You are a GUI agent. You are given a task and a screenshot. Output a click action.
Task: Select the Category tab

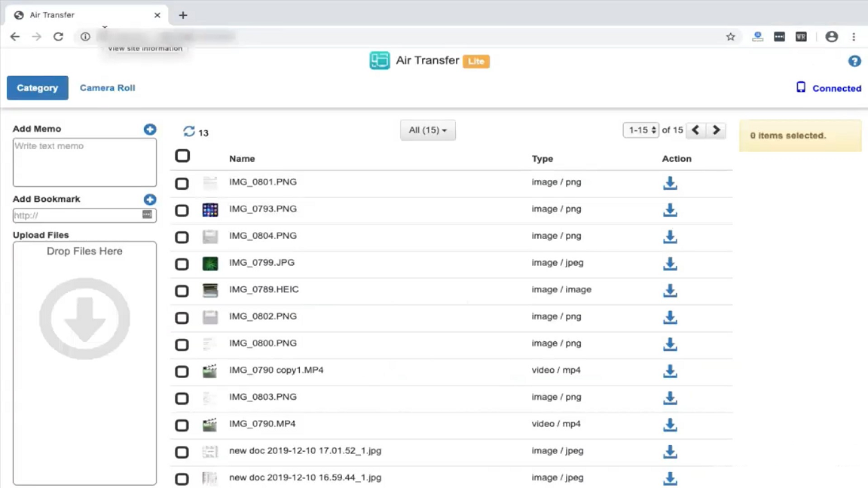37,87
